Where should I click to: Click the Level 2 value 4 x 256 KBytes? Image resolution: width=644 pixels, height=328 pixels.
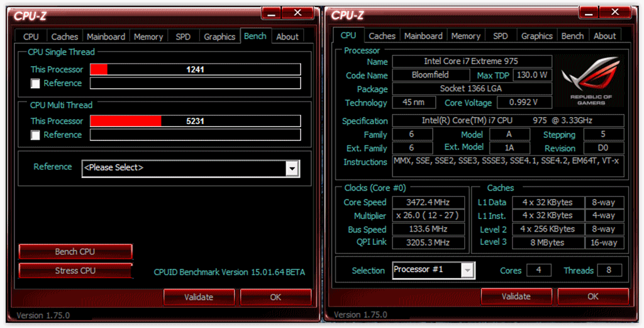point(548,229)
